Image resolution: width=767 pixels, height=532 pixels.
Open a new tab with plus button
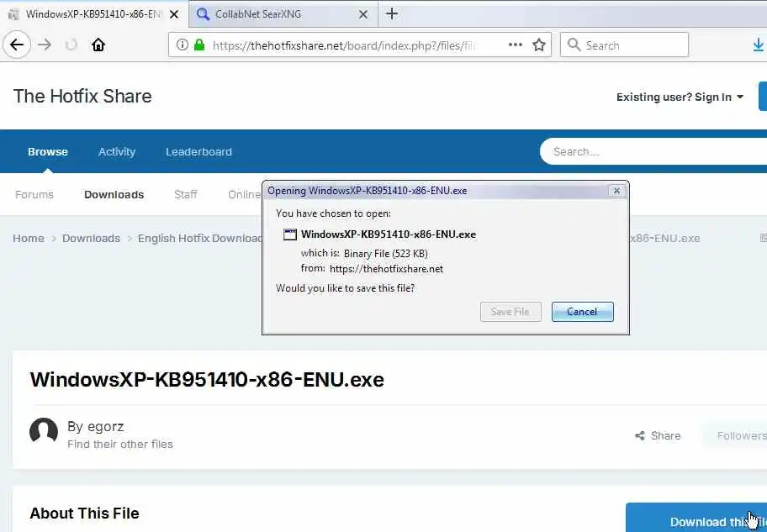coord(391,13)
